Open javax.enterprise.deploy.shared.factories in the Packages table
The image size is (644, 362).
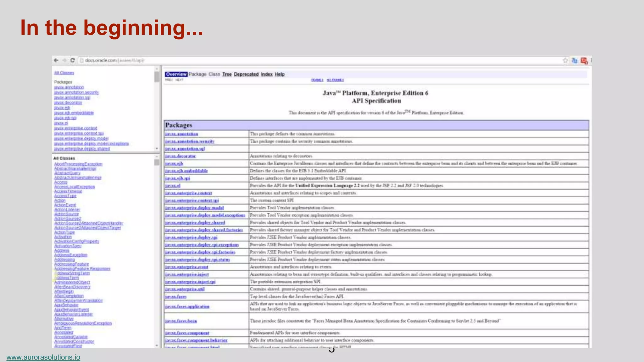(204, 230)
